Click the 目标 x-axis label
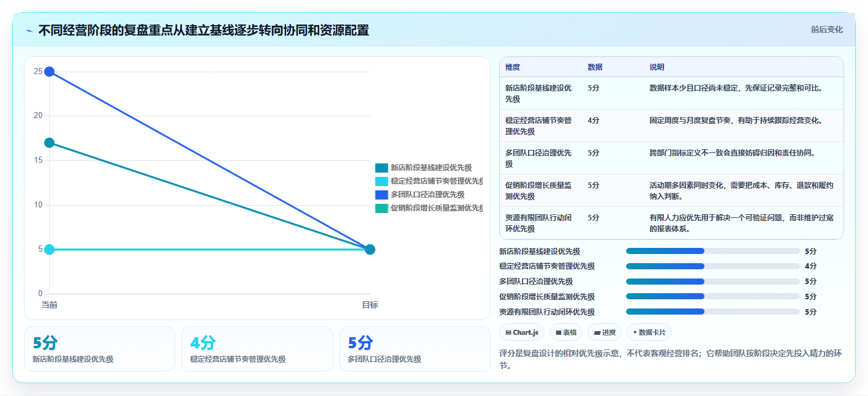Screen dimensions: 868x396 pyautogui.click(x=370, y=305)
